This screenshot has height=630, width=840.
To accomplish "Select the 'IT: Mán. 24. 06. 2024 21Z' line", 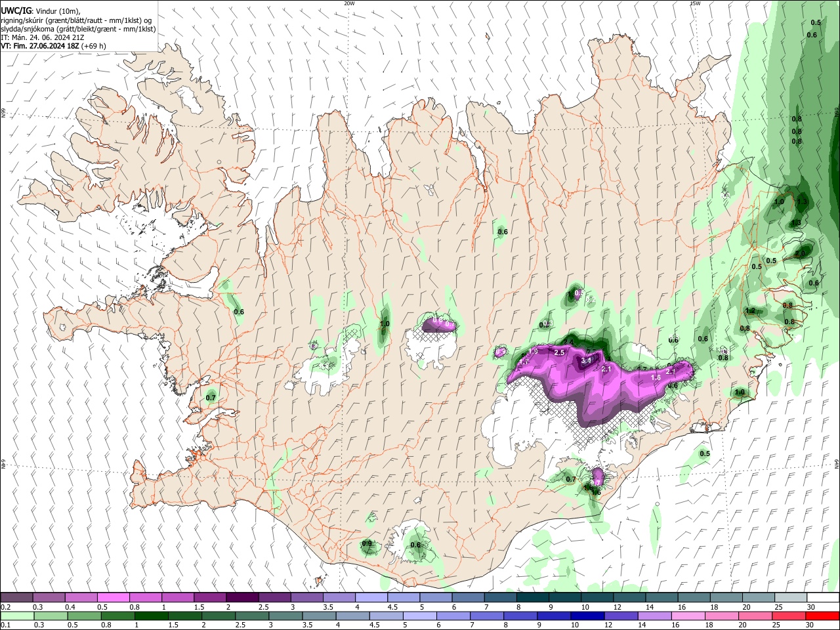I will pyautogui.click(x=42, y=37).
